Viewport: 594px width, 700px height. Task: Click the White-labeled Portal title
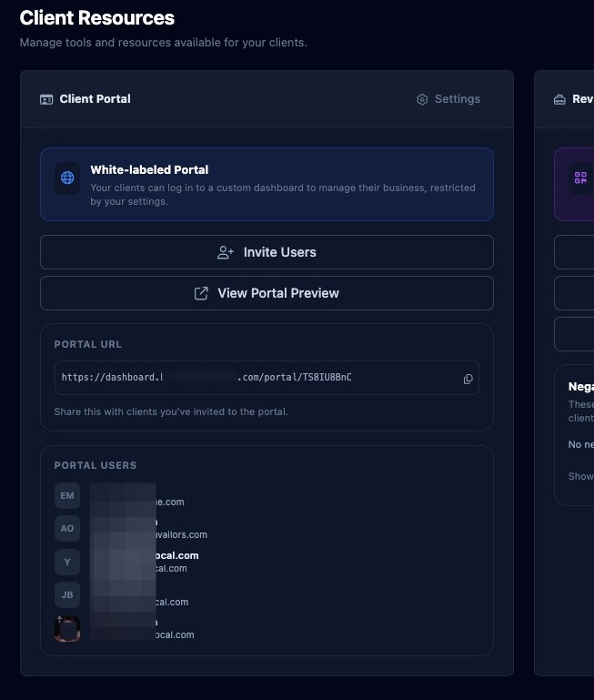click(x=149, y=169)
